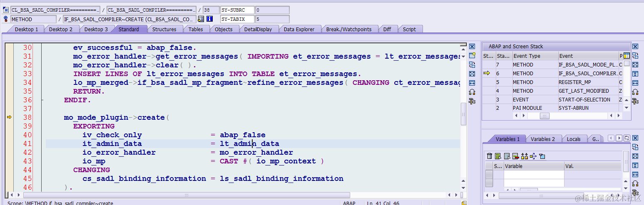Maximize source code tool horizontally
Viewport: 644px width, 205px height.
[472, 83]
